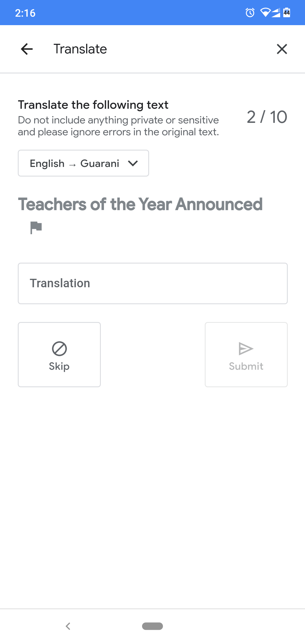Tap the Translate page title
This screenshot has width=305, height=644.
click(x=80, y=49)
